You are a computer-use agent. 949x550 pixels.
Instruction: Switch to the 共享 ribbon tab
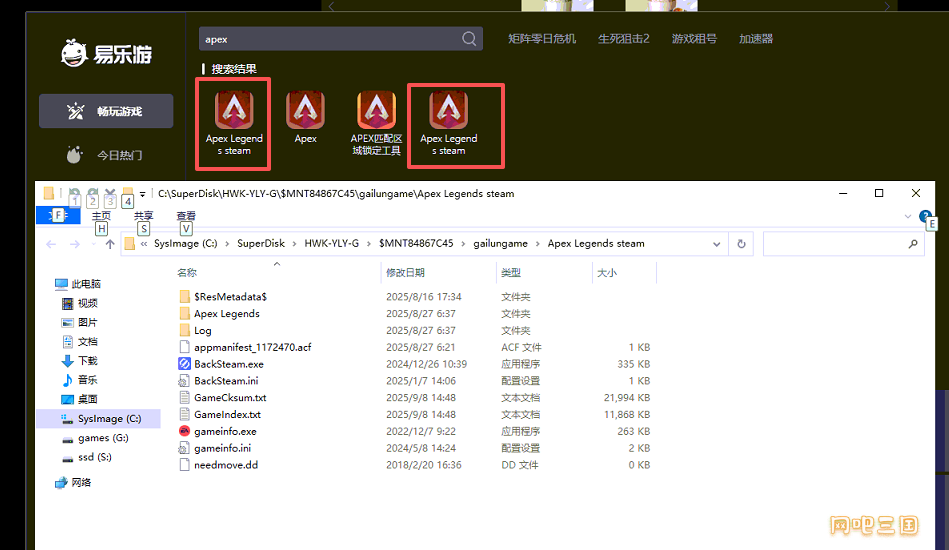[143, 216]
